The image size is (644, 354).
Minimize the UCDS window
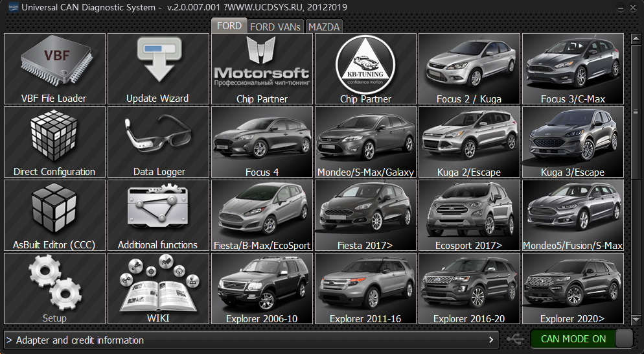pos(621,8)
